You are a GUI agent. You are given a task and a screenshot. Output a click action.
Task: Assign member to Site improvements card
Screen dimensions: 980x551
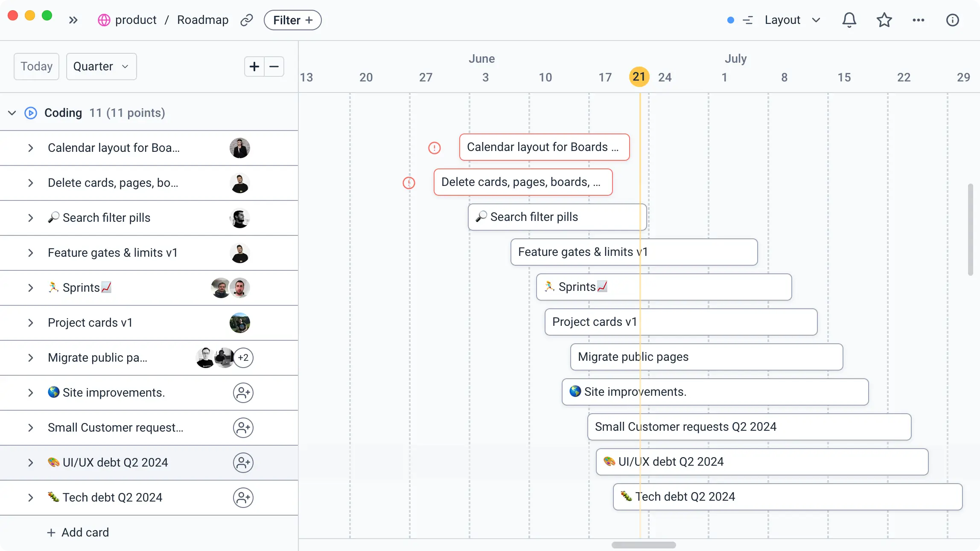pyautogui.click(x=243, y=393)
